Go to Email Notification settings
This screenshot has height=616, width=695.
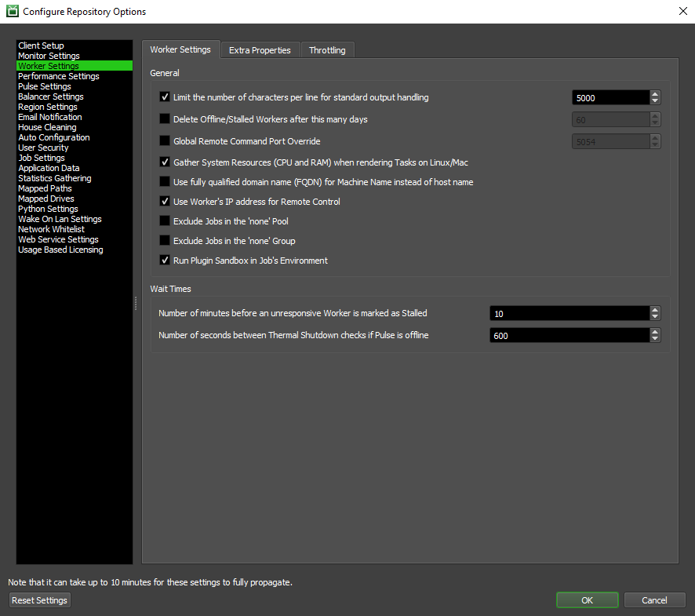click(x=50, y=117)
